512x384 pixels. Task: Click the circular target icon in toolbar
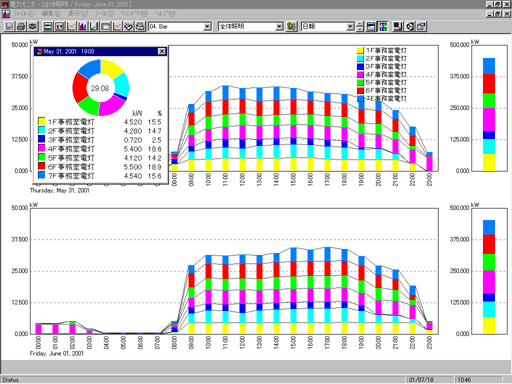(x=410, y=26)
